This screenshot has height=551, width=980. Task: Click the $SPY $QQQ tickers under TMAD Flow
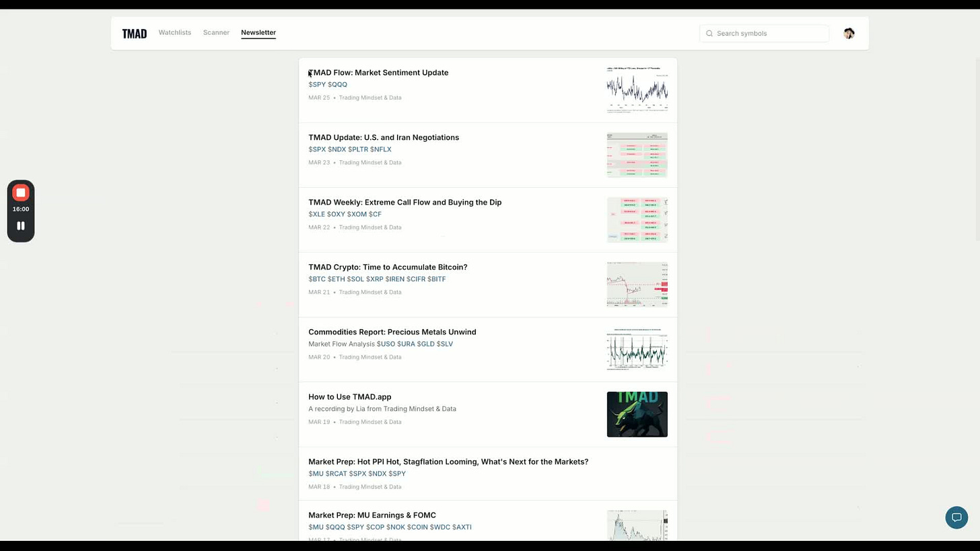328,85
